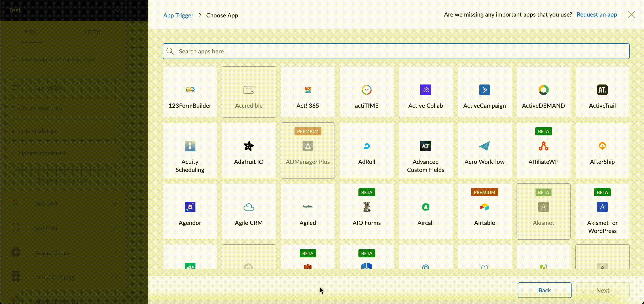Select the Airtable app icon

[484, 207]
